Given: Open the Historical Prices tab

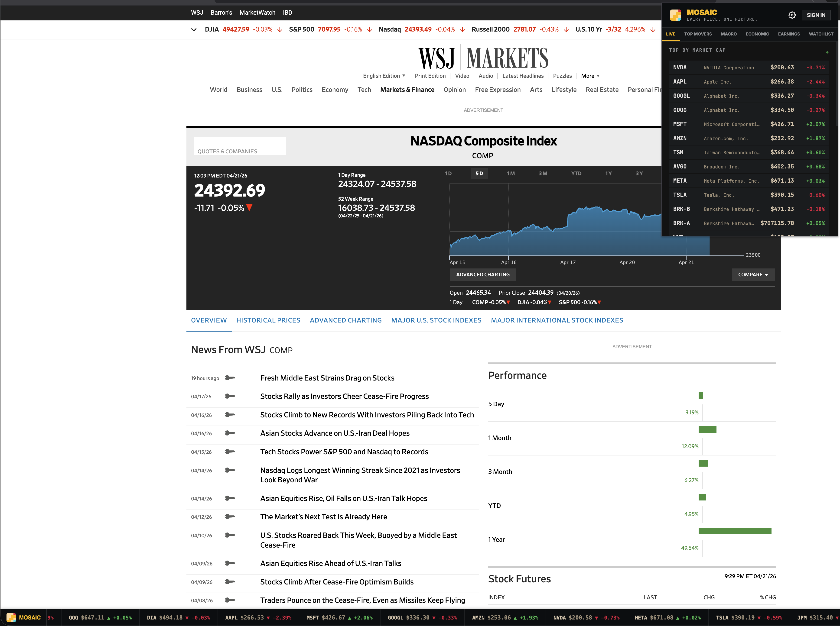Looking at the screenshot, I should click(x=268, y=320).
